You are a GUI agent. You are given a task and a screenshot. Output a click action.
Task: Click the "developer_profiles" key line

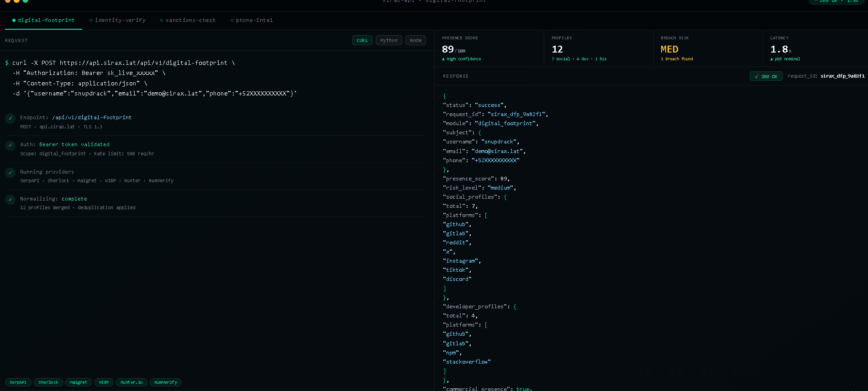(479, 306)
